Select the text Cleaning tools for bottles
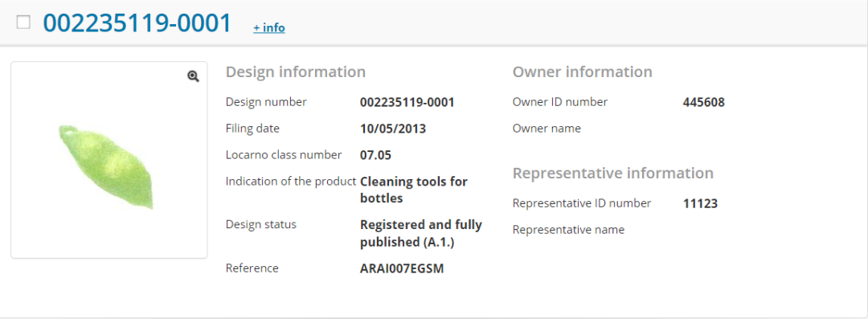868x319 pixels. tap(414, 190)
